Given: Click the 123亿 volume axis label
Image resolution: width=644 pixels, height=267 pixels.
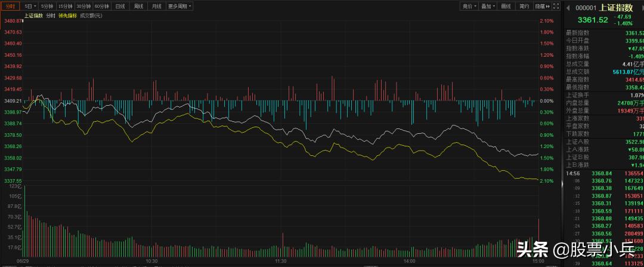Looking at the screenshot, I should click(15, 187).
